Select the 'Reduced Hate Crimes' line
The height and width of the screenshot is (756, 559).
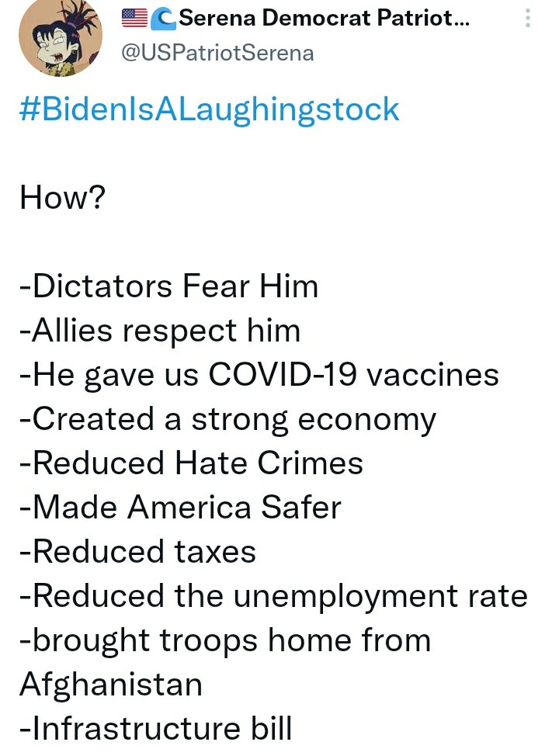point(191,463)
